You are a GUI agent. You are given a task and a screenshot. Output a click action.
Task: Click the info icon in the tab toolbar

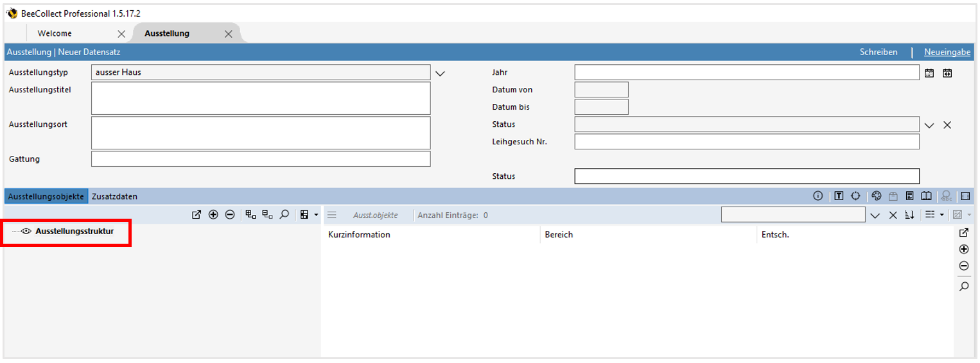coord(818,196)
